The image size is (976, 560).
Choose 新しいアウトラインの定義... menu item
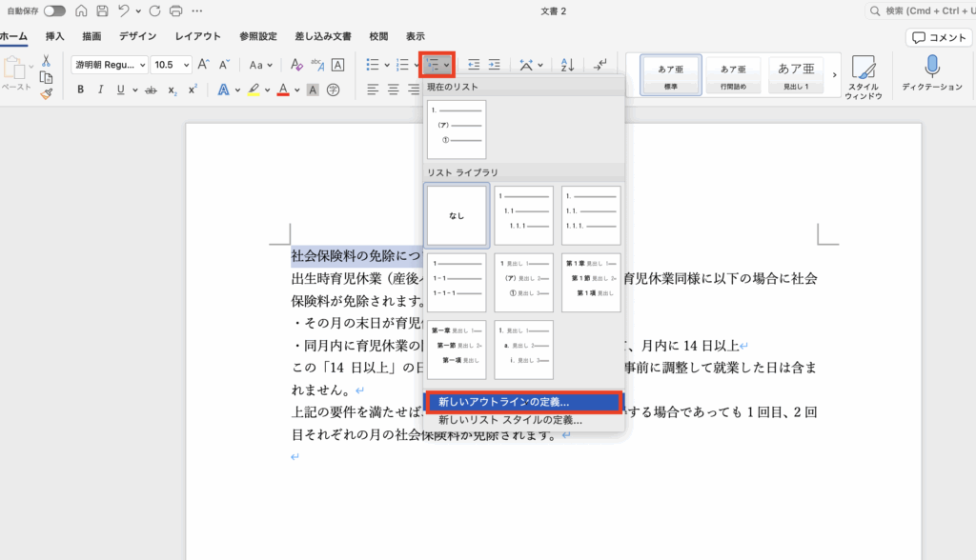point(524,403)
